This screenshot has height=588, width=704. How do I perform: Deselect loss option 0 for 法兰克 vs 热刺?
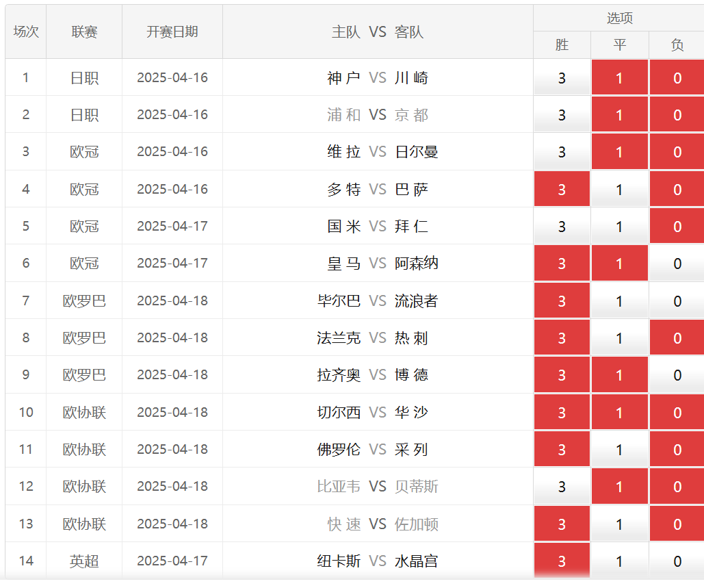(677, 337)
